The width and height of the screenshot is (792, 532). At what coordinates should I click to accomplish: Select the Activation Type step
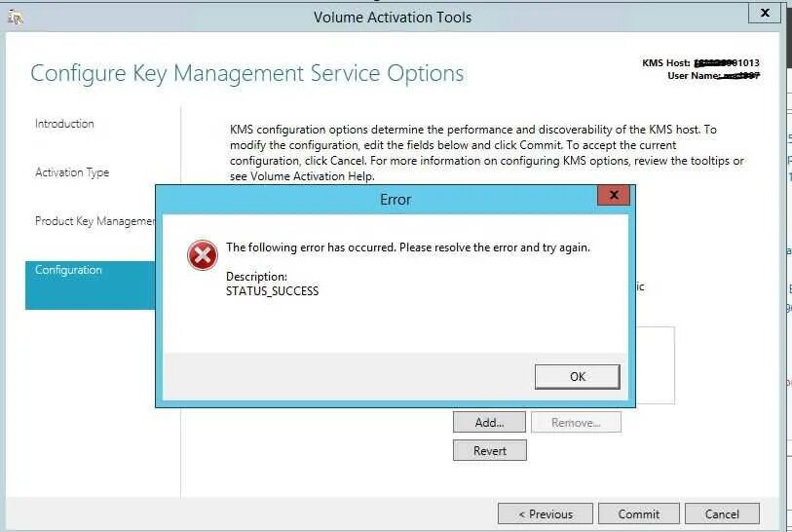pos(72,172)
